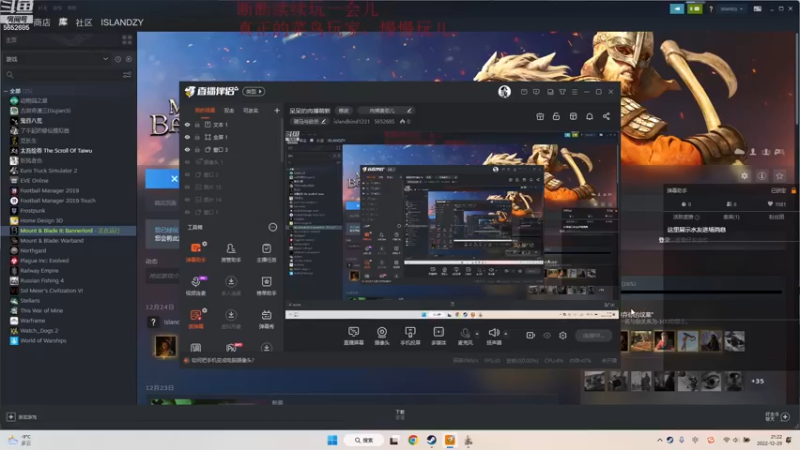Open Steam 库 library tab
800x450 pixels.
coord(63,22)
